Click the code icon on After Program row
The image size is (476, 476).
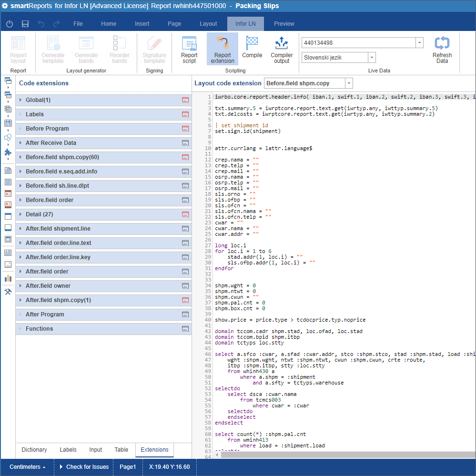pos(185,314)
